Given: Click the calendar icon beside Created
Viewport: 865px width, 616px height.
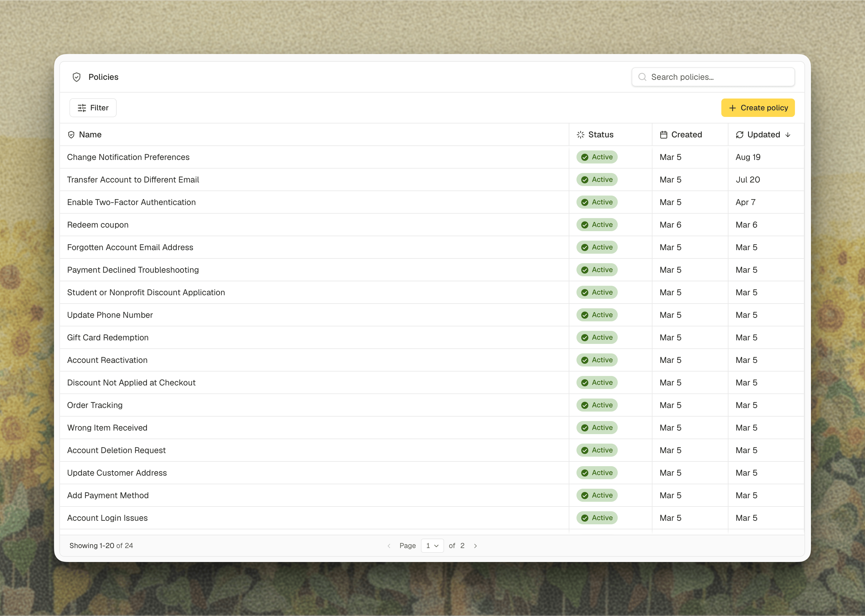Looking at the screenshot, I should (663, 135).
